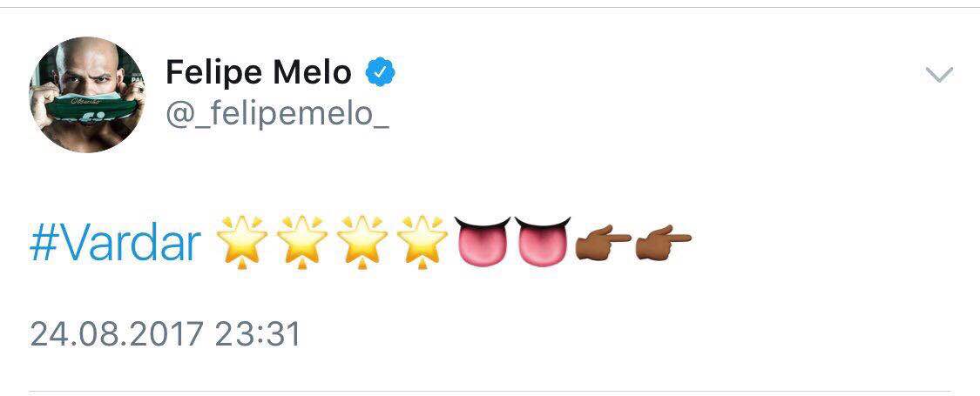
Task: Click the second tongue emoji
Action: pos(543,241)
